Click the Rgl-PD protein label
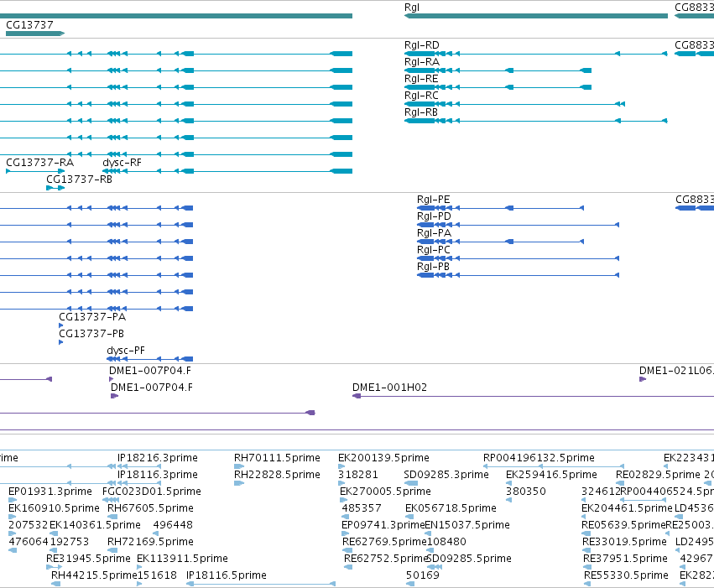This screenshot has width=714, height=588. (x=434, y=216)
